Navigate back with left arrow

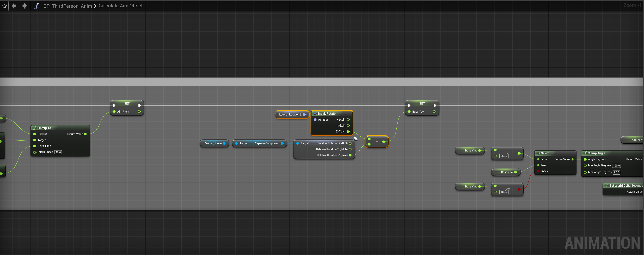coord(14,6)
